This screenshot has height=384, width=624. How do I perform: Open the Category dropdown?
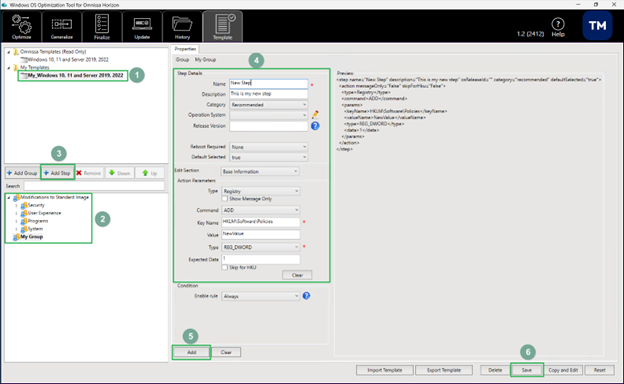pos(269,105)
